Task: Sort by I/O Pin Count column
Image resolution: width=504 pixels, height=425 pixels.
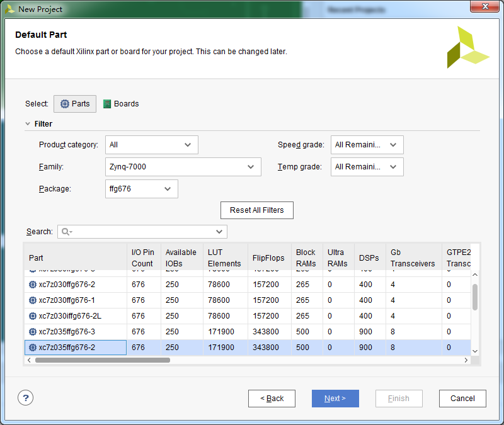Action: click(x=144, y=258)
